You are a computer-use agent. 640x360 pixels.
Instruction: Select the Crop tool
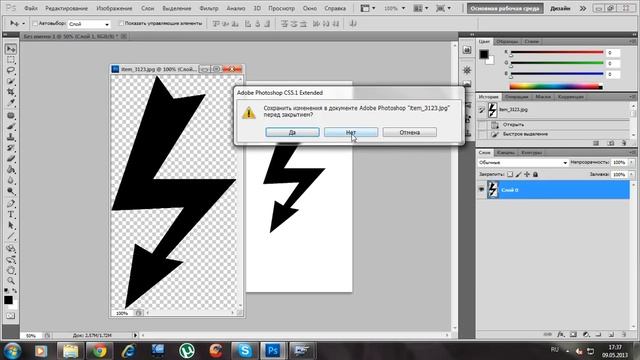tap(11, 92)
